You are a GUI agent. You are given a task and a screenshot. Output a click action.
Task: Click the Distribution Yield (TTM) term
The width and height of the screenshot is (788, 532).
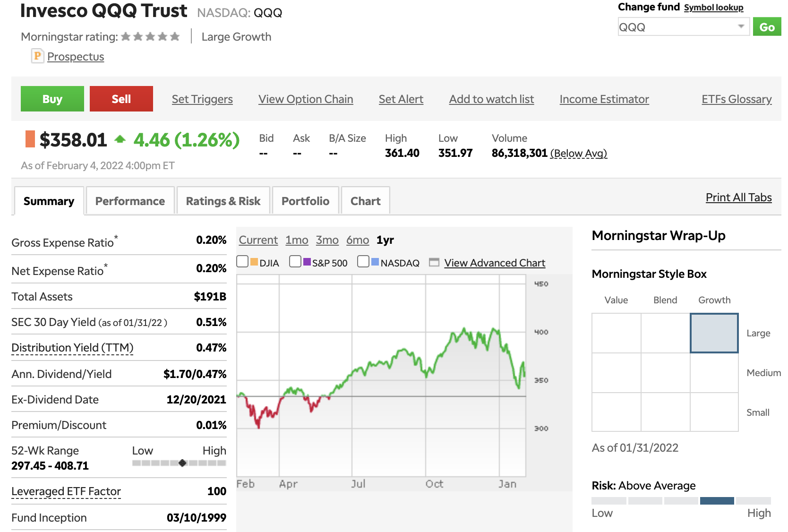(x=72, y=348)
